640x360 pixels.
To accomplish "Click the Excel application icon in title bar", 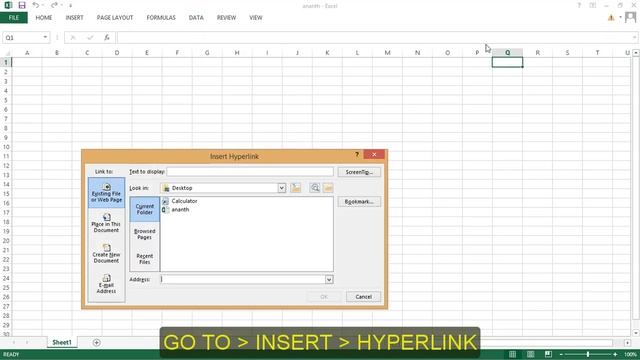I will click(8, 5).
